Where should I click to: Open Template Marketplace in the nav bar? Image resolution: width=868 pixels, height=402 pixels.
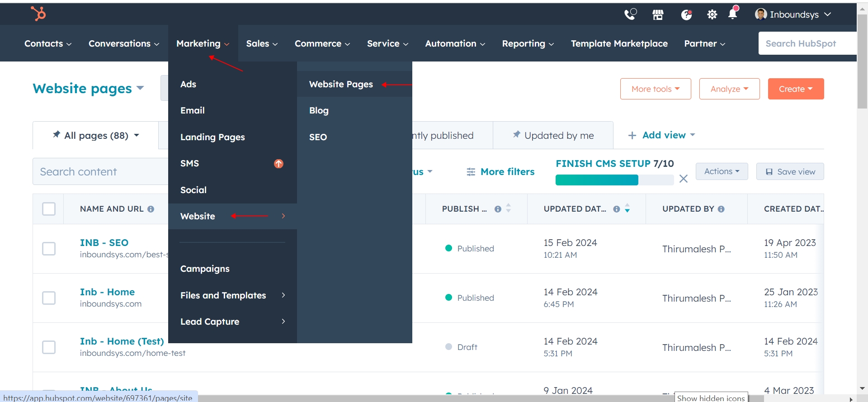(x=619, y=43)
